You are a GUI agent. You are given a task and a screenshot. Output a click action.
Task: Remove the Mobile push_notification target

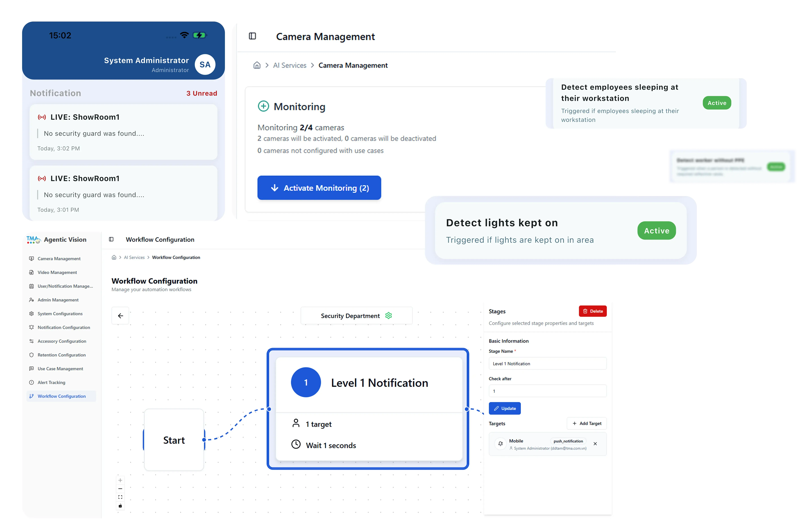(x=595, y=444)
